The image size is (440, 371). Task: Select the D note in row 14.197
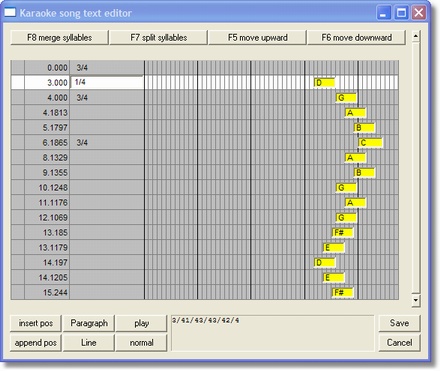324,263
